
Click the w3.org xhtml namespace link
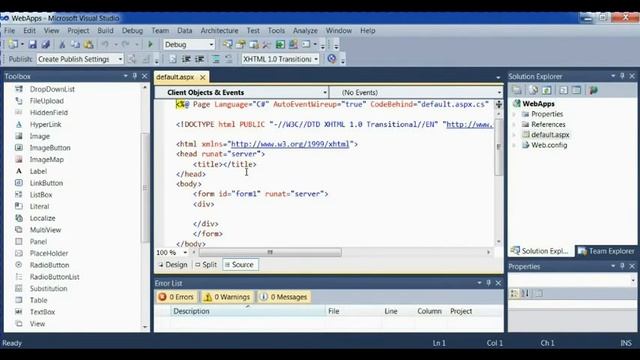click(290, 144)
